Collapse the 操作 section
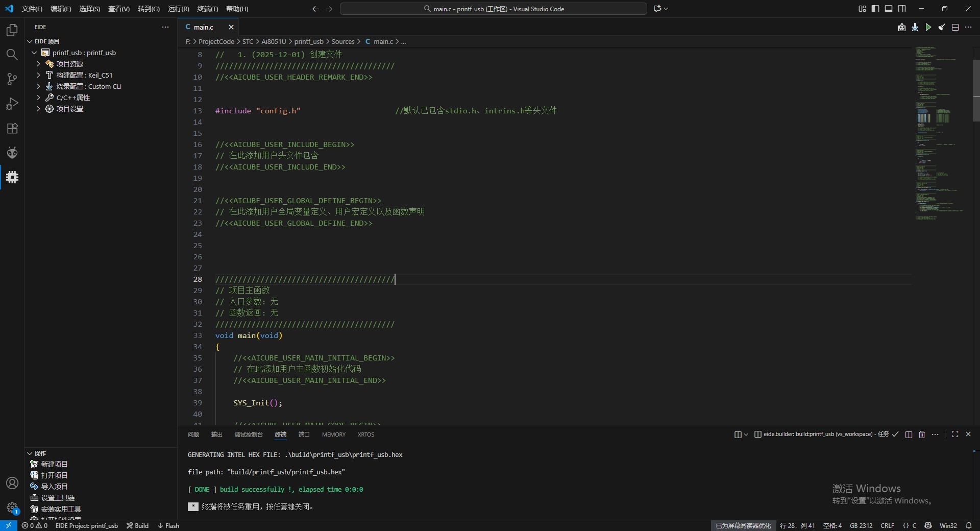This screenshot has height=531, width=980. (40, 453)
